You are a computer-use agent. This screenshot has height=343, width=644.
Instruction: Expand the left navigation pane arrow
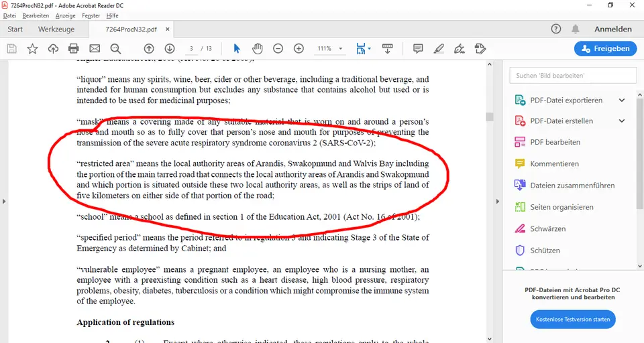[4, 202]
